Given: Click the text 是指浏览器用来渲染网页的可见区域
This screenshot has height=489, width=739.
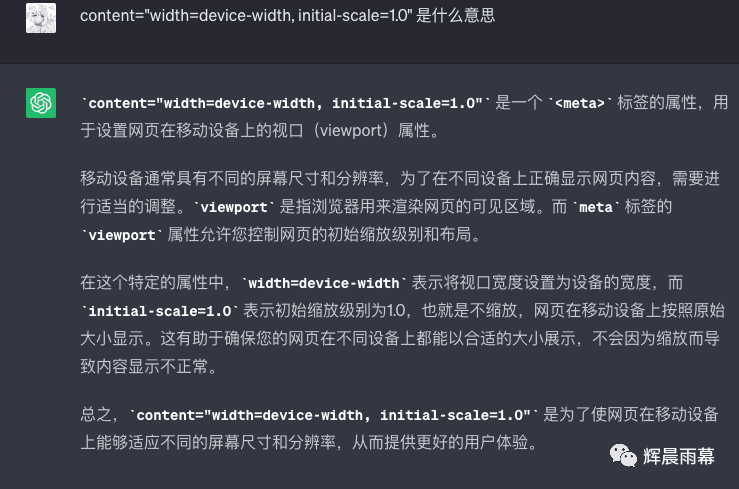Looking at the screenshot, I should 408,207.
